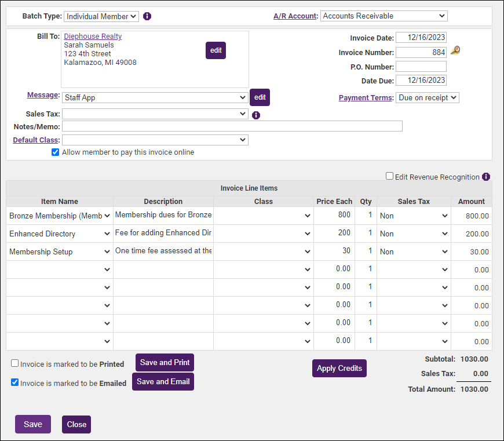Screen dimensions: 504x441
Task: Click the P.O. Number input field
Action: coord(421,67)
